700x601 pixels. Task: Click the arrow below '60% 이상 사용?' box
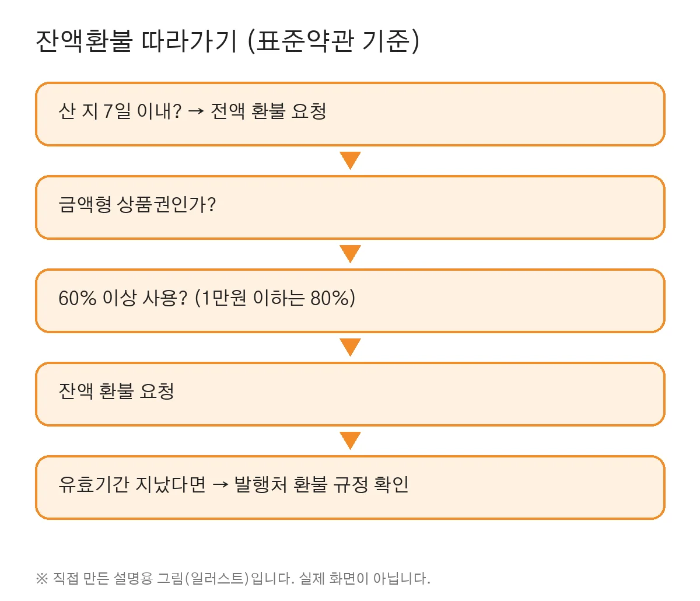350,347
